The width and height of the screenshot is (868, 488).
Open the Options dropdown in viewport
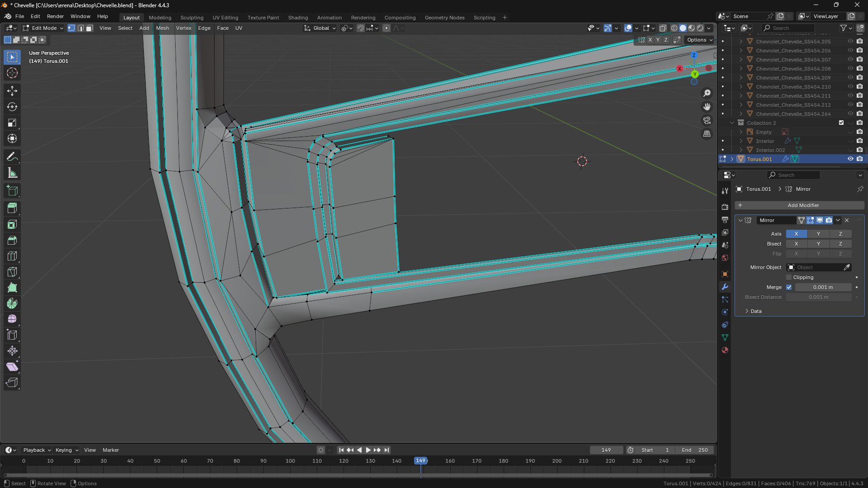click(700, 40)
